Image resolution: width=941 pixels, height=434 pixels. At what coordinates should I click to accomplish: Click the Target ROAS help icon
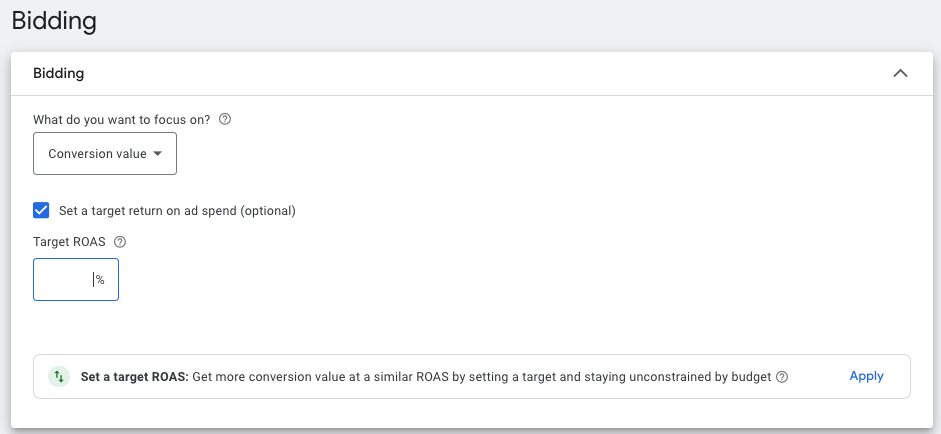[x=120, y=242]
